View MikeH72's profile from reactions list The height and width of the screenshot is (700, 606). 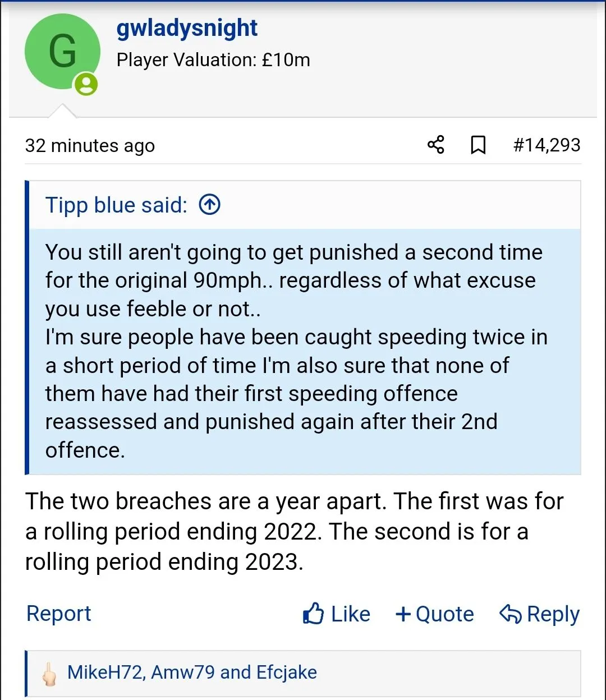pos(104,673)
